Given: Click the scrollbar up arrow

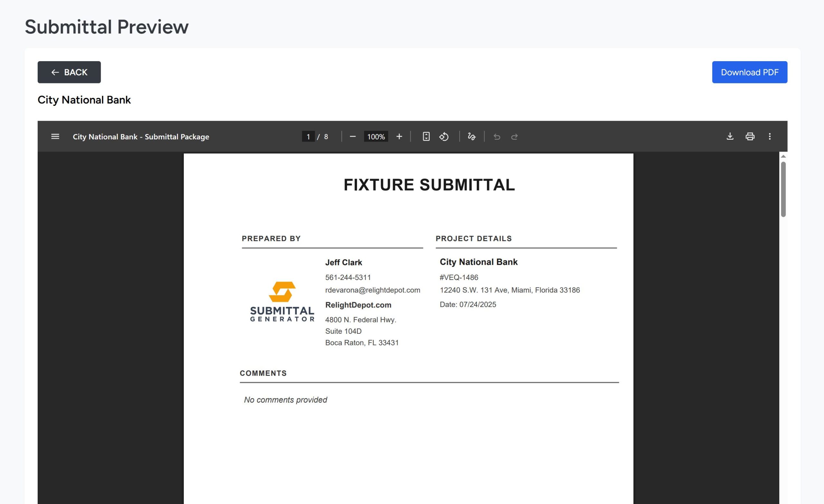Looking at the screenshot, I should coord(783,156).
